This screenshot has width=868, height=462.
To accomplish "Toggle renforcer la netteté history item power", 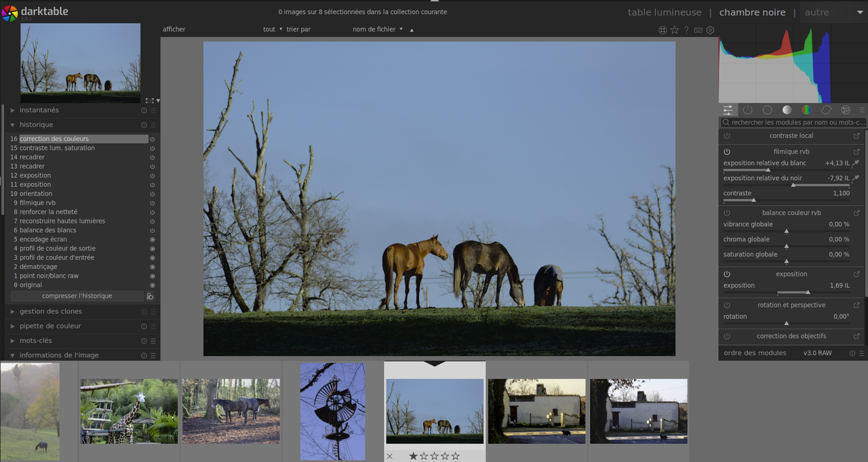I will (x=152, y=212).
